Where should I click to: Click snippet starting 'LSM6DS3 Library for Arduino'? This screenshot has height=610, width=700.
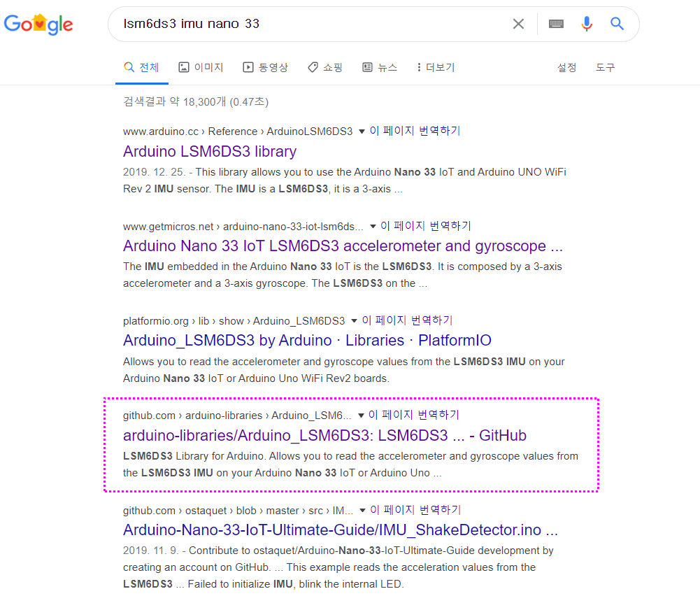[350, 464]
